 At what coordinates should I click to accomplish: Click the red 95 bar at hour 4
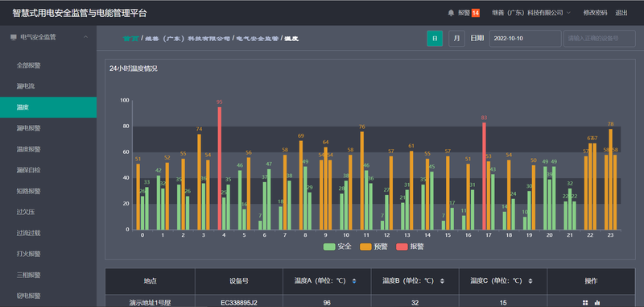(220, 168)
